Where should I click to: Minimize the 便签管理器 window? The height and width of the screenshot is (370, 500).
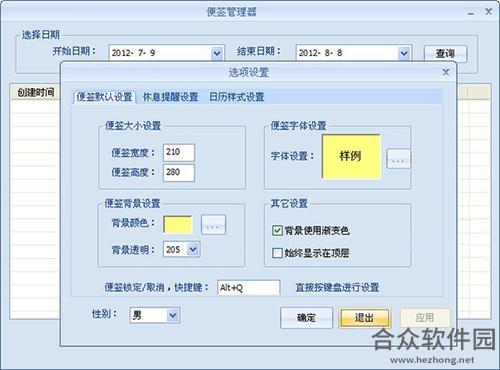coord(471,13)
